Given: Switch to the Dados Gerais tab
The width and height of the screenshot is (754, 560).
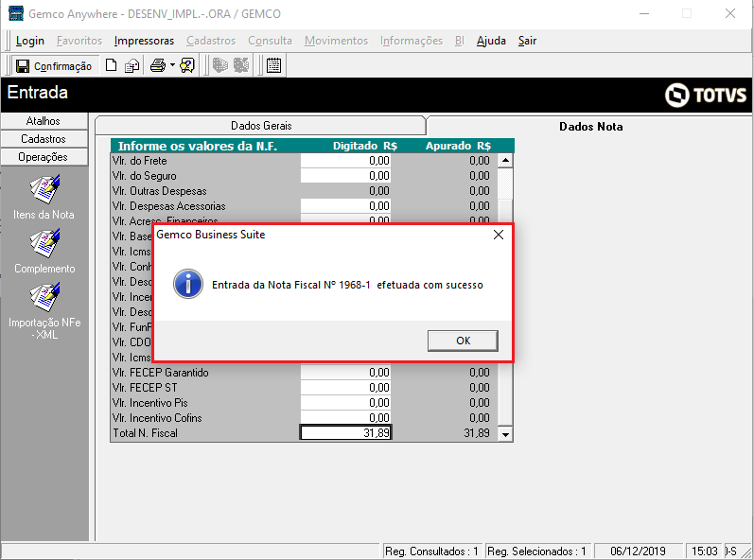Looking at the screenshot, I should point(260,126).
